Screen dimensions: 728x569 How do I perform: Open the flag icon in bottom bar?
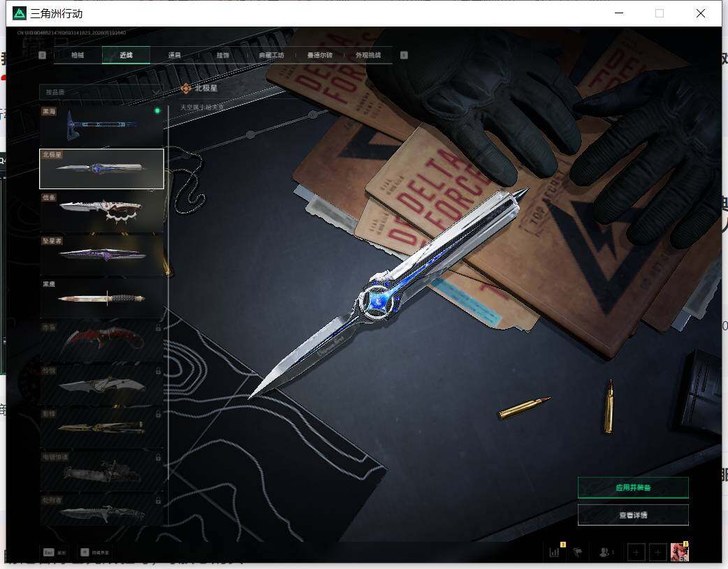click(x=578, y=552)
